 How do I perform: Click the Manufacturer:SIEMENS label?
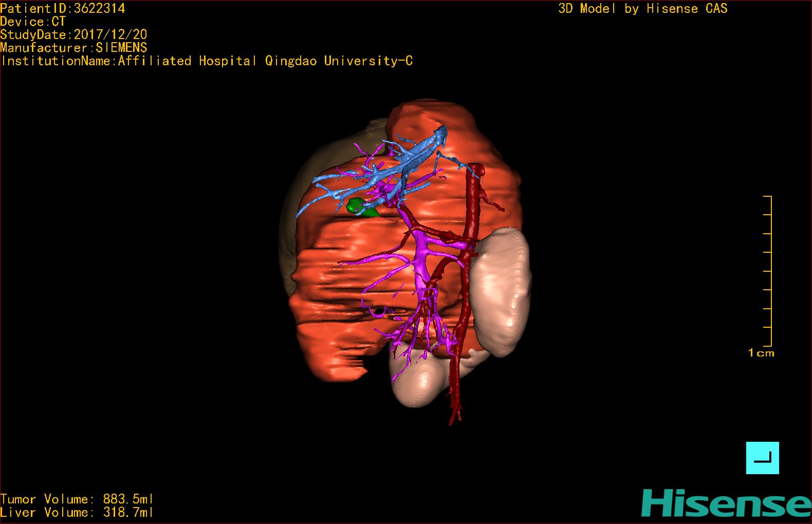point(73,48)
